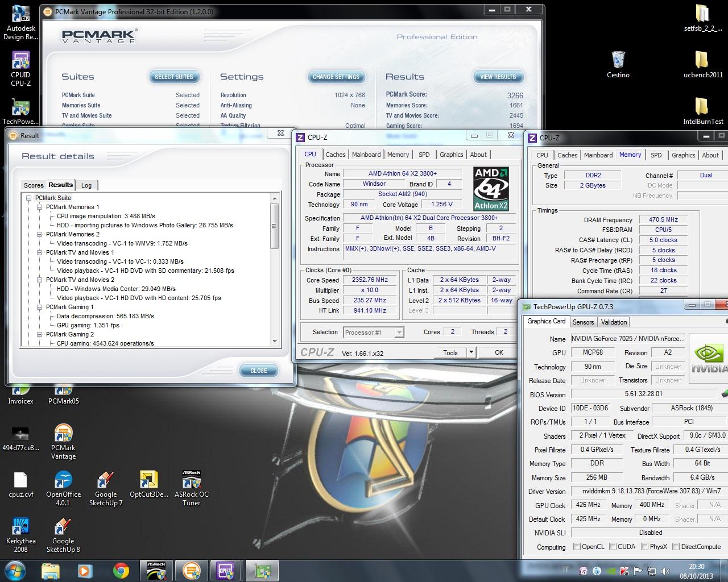The width and height of the screenshot is (728, 582).
Task: Open the IntelBurnTest folder
Action: (x=703, y=111)
